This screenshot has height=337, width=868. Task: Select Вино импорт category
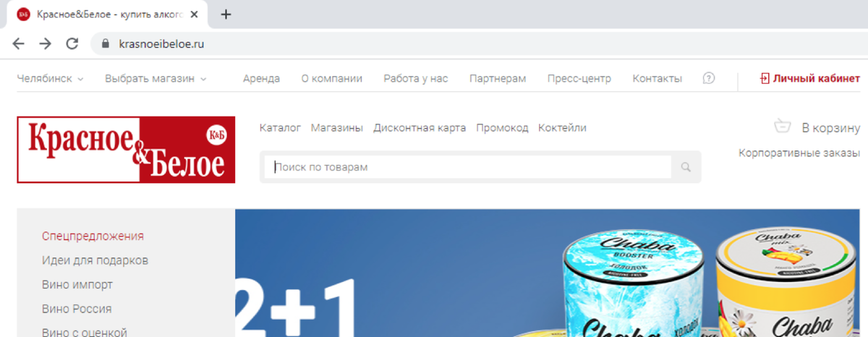tap(77, 284)
